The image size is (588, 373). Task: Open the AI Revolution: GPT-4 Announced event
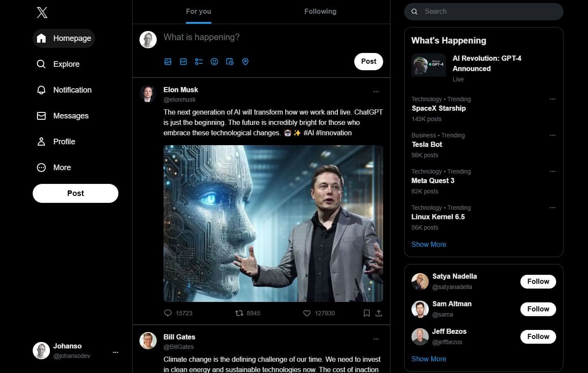(487, 63)
